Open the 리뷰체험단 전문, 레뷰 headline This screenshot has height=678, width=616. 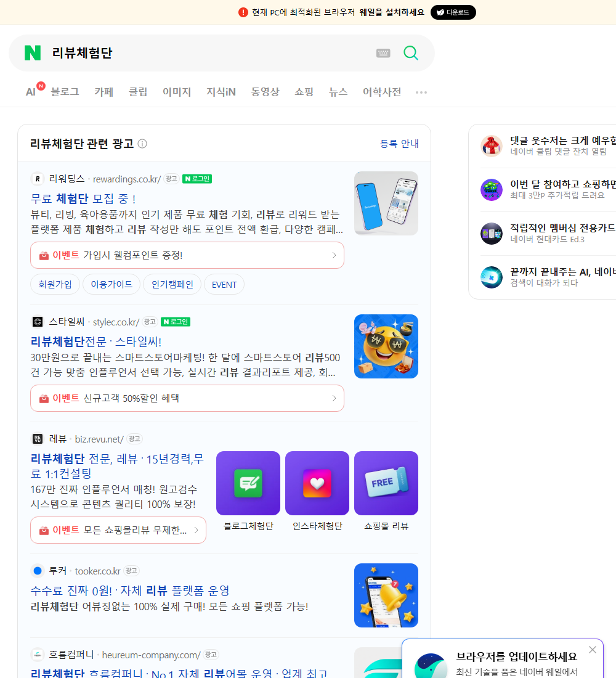pos(116,466)
